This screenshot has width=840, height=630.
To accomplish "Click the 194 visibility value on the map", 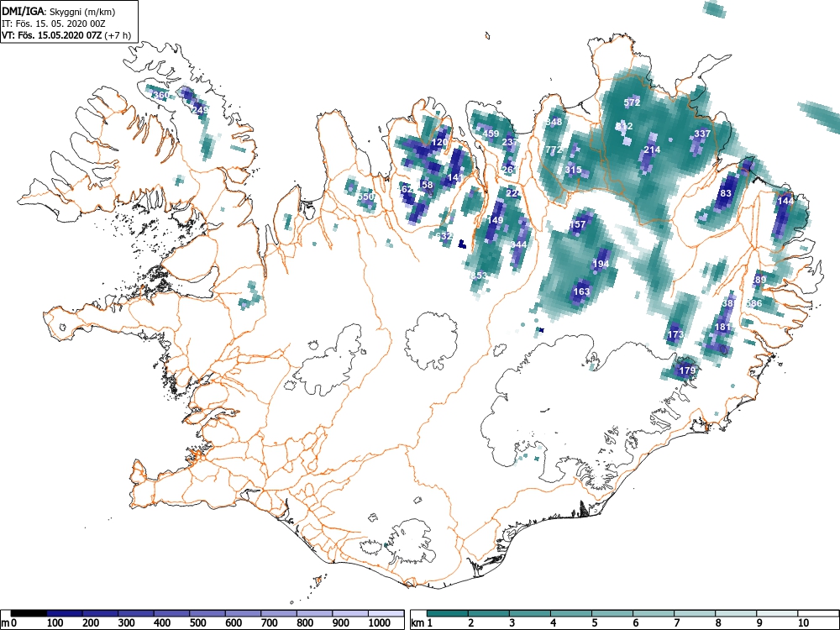I will (x=601, y=264).
